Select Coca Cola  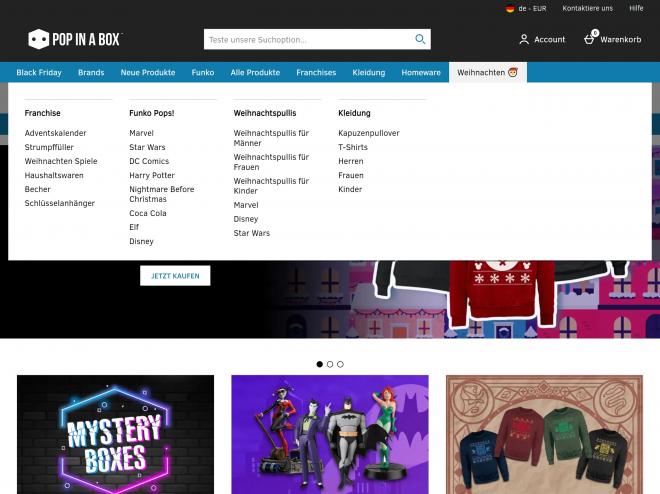click(148, 213)
